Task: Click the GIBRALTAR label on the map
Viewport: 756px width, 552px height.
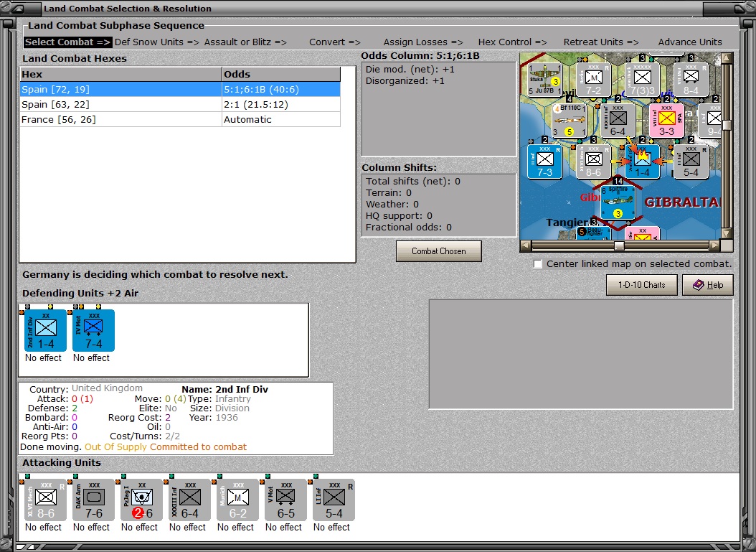Action: point(681,202)
